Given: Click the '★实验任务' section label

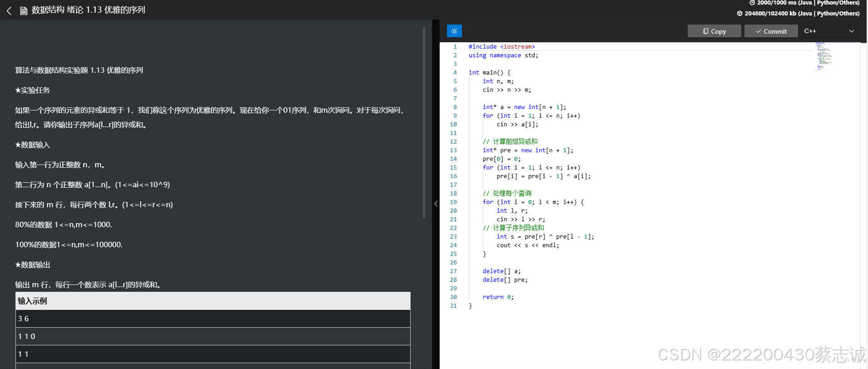Looking at the screenshot, I should [x=32, y=90].
